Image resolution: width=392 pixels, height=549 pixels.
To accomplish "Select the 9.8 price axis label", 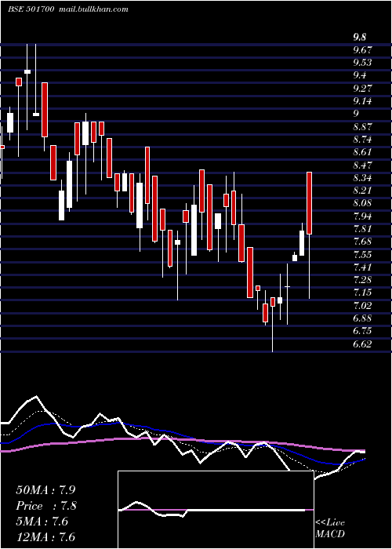I will click(359, 37).
